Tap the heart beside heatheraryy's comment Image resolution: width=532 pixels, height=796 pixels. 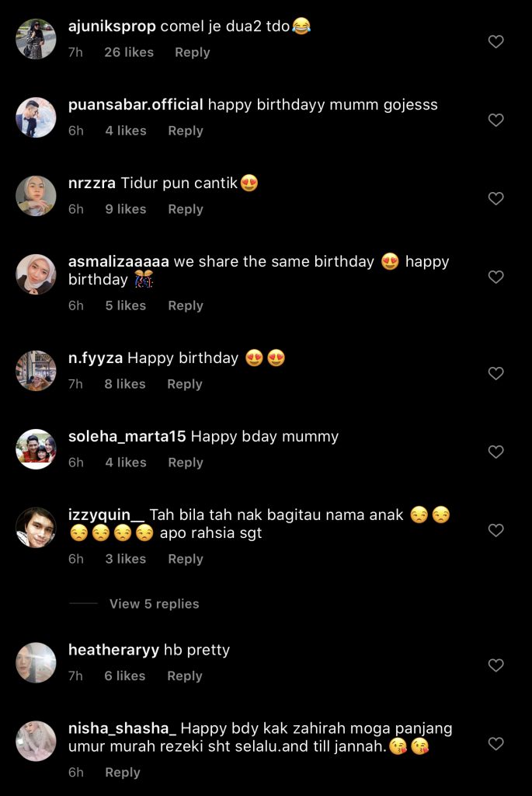495,665
